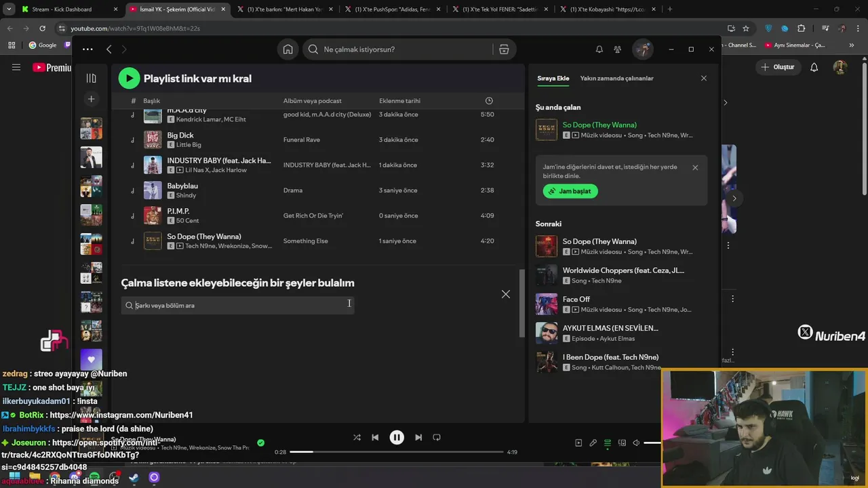Toggle the Now Playing view icon
This screenshot has height=488, width=868.
[578, 443]
